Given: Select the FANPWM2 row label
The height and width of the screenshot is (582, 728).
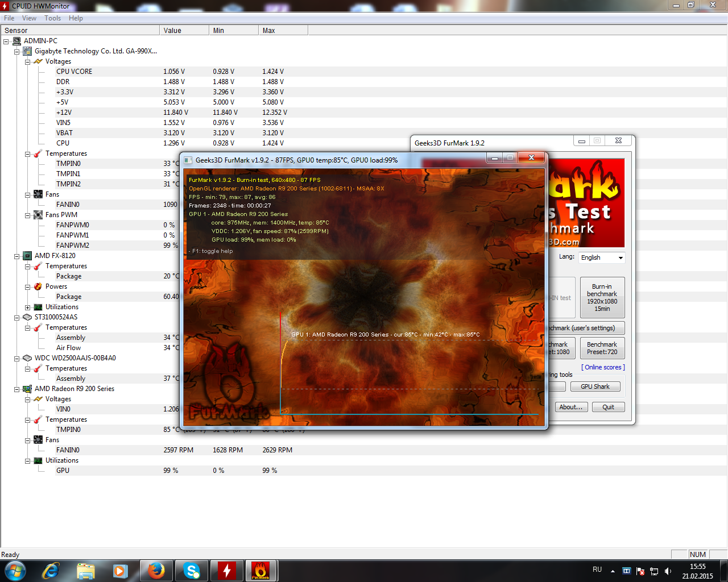Looking at the screenshot, I should (73, 246).
